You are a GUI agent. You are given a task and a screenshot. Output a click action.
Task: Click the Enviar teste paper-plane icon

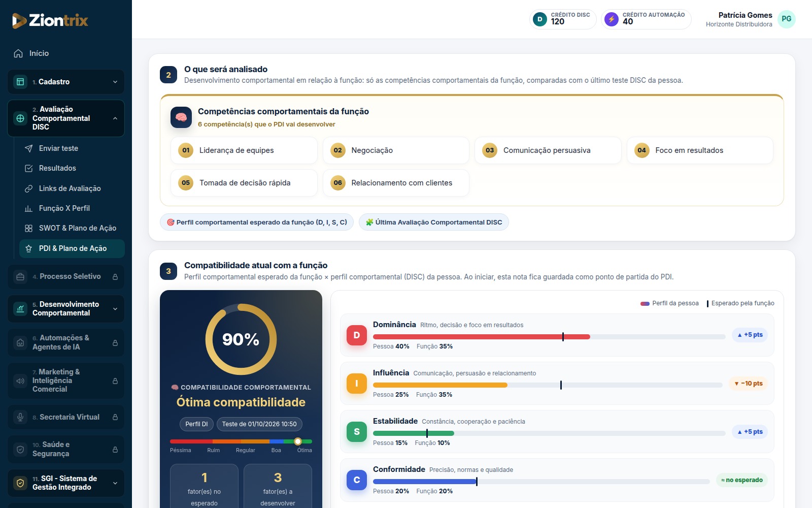click(29, 148)
